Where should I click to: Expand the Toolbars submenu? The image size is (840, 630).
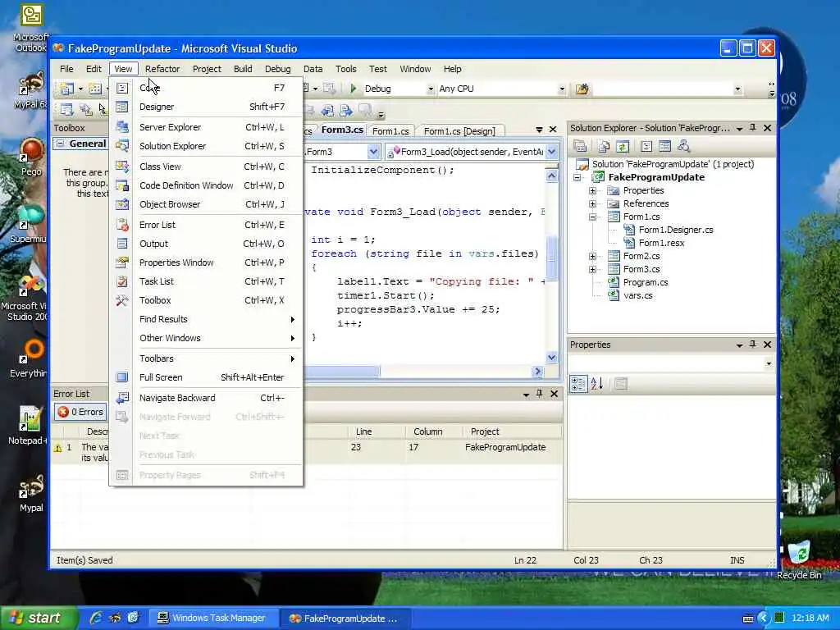206,358
